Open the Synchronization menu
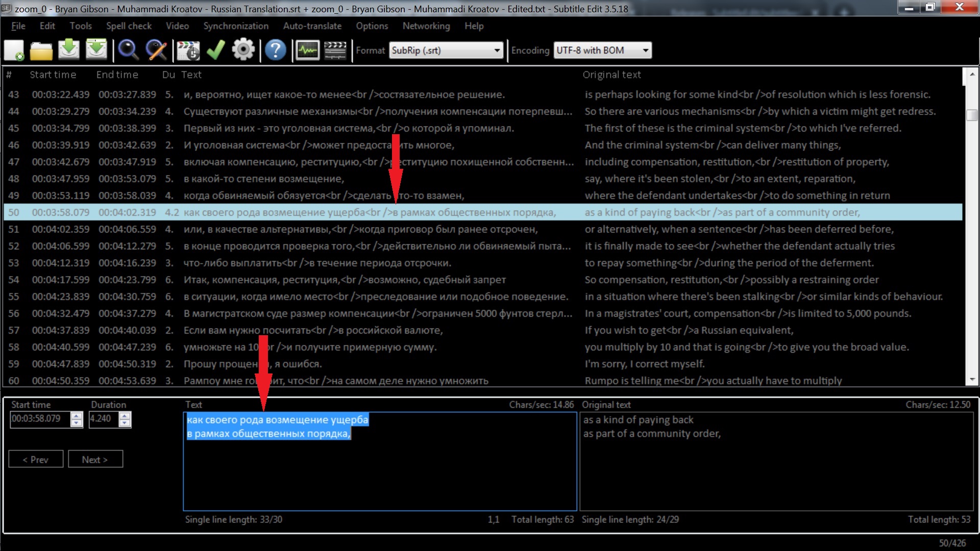 pos(236,26)
